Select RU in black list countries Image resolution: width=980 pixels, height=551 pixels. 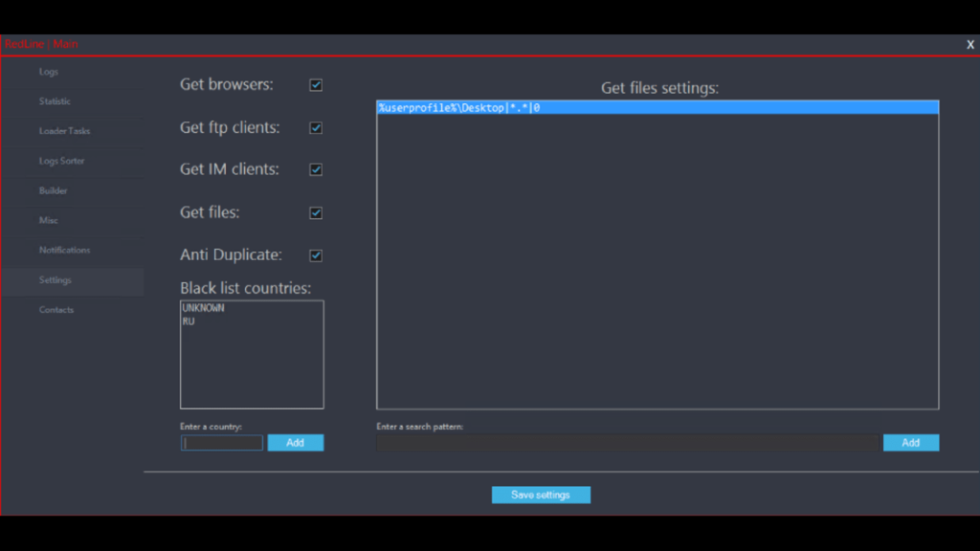(252, 321)
